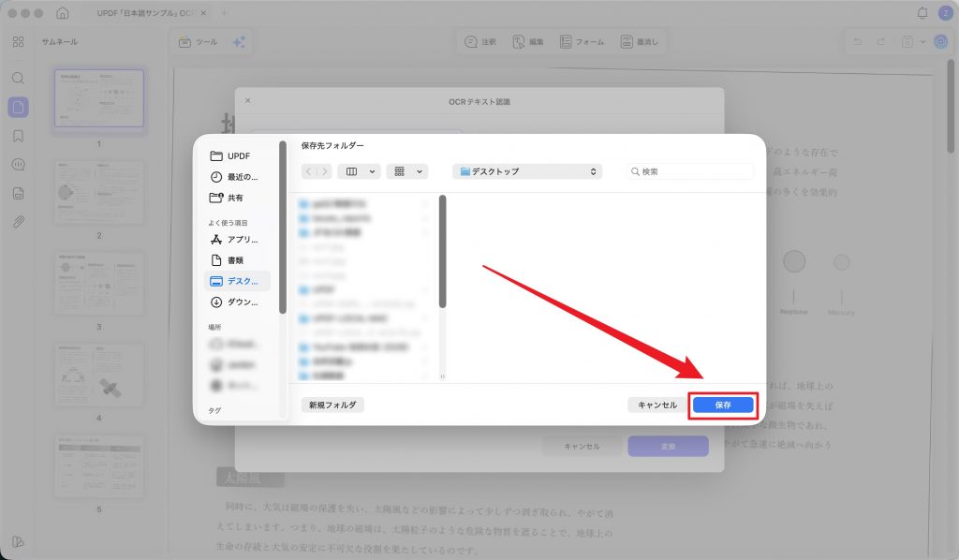This screenshot has width=959, height=560.
Task: Open save options dropdown arrow
Action: point(922,41)
